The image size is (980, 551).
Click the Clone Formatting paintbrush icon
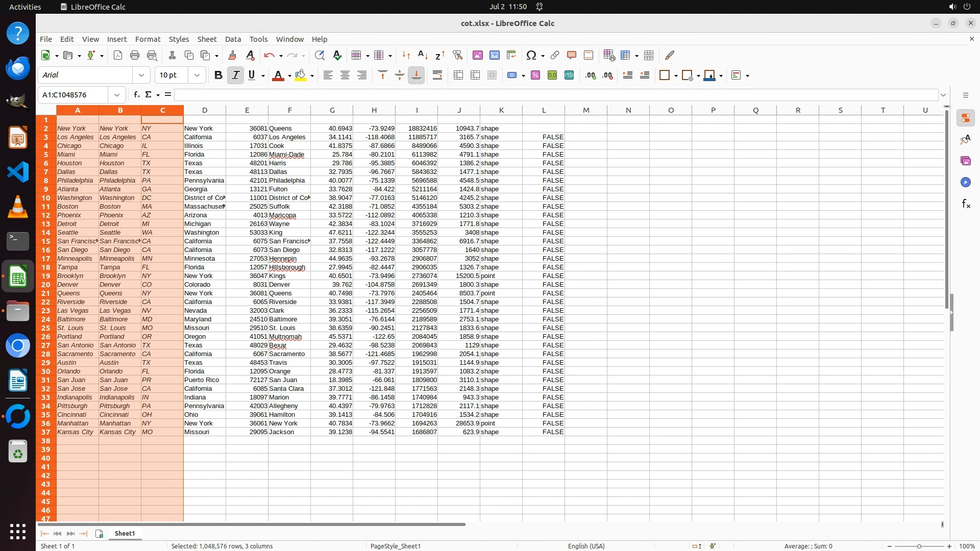click(232, 55)
